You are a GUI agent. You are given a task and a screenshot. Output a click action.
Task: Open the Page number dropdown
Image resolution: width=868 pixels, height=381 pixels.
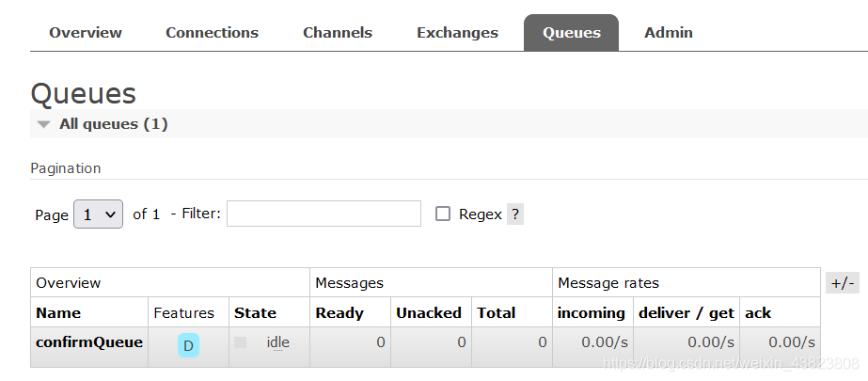tap(98, 214)
